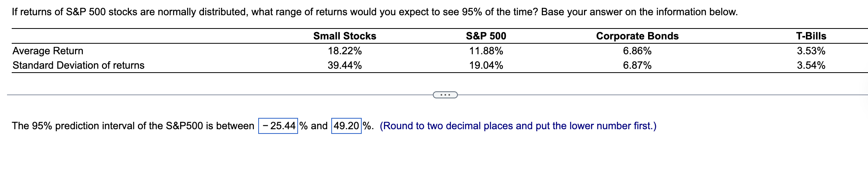Click the S&P 500 average return 11.88%
868x178 pixels.
click(x=486, y=51)
